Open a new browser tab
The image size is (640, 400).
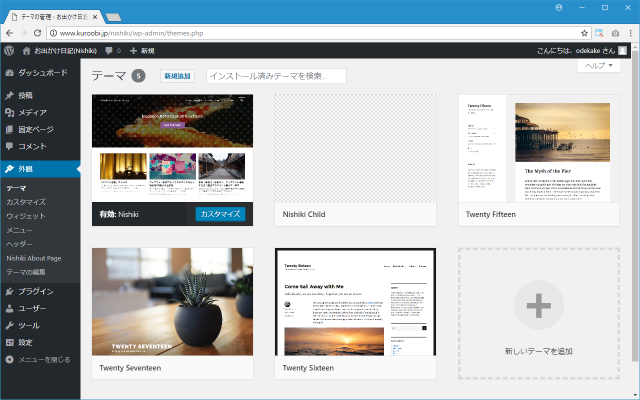113,17
